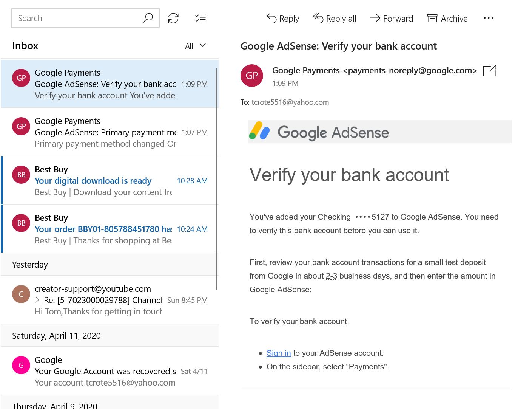Open the All filter dropdown

pyautogui.click(x=196, y=46)
